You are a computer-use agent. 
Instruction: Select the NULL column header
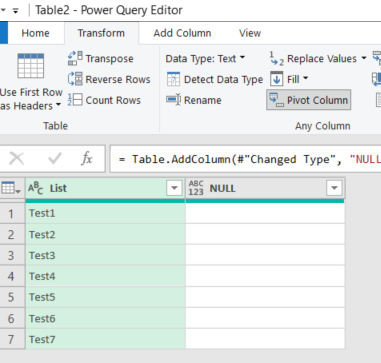[x=265, y=188]
